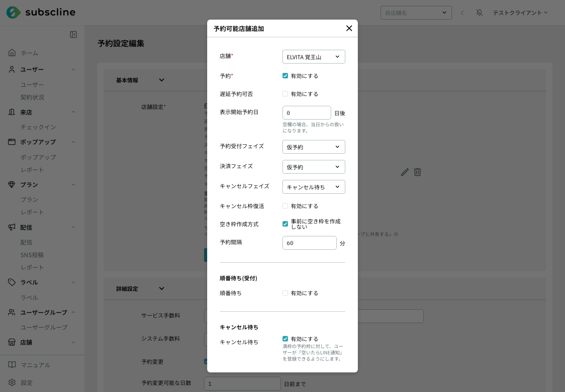
Task: Open レポート under 配信 in sidebar
Action: tap(32, 267)
